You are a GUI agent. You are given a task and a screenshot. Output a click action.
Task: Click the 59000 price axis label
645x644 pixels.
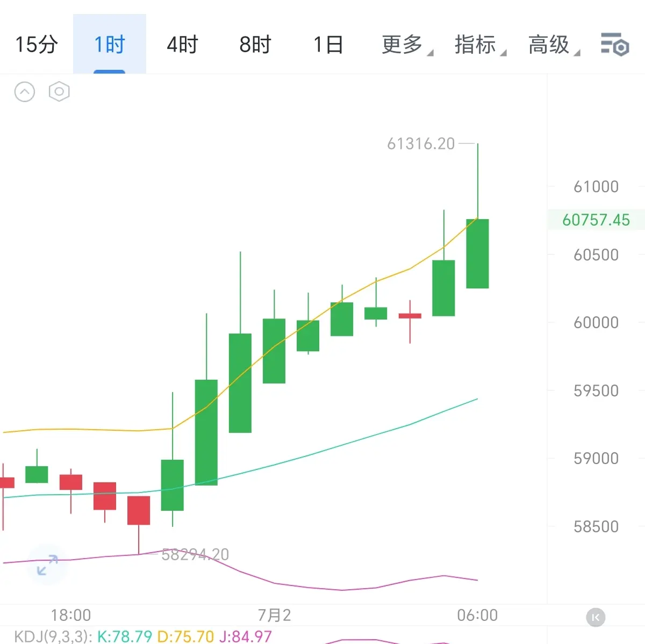596,458
